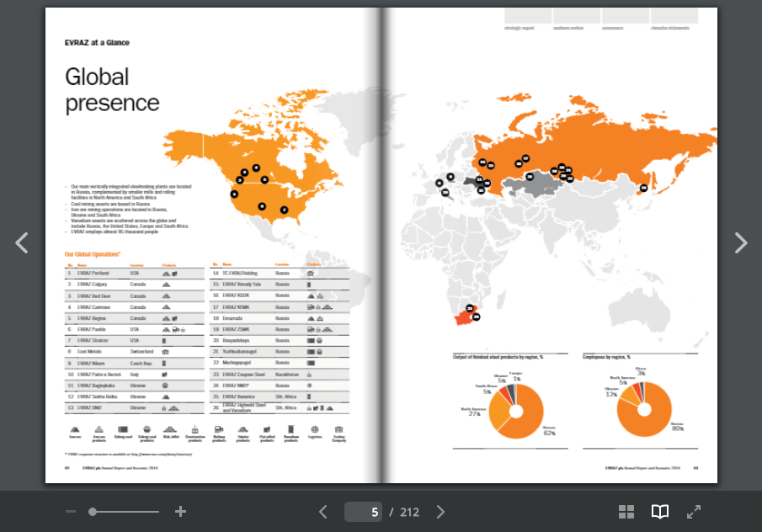This screenshot has height=532, width=762.
Task: Click the 'Railway products' legend icon
Action: pos(219,429)
